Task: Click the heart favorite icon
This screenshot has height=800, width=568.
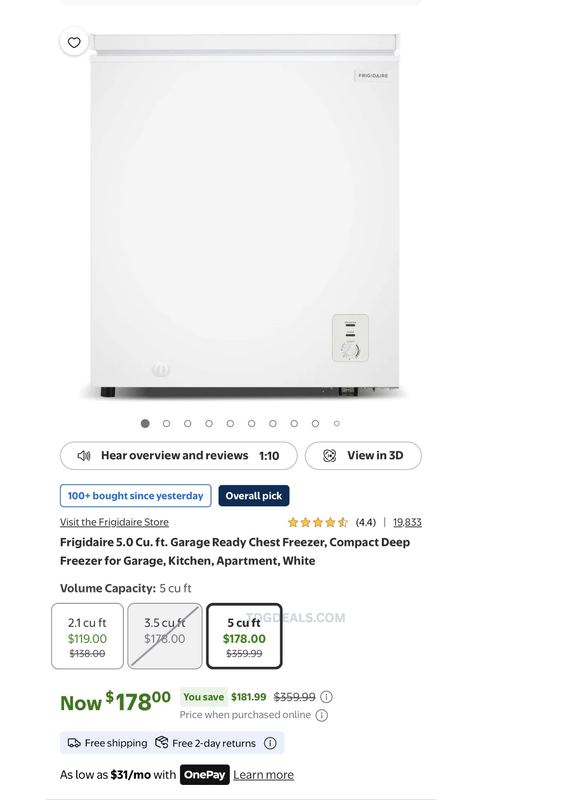Action: tap(74, 42)
